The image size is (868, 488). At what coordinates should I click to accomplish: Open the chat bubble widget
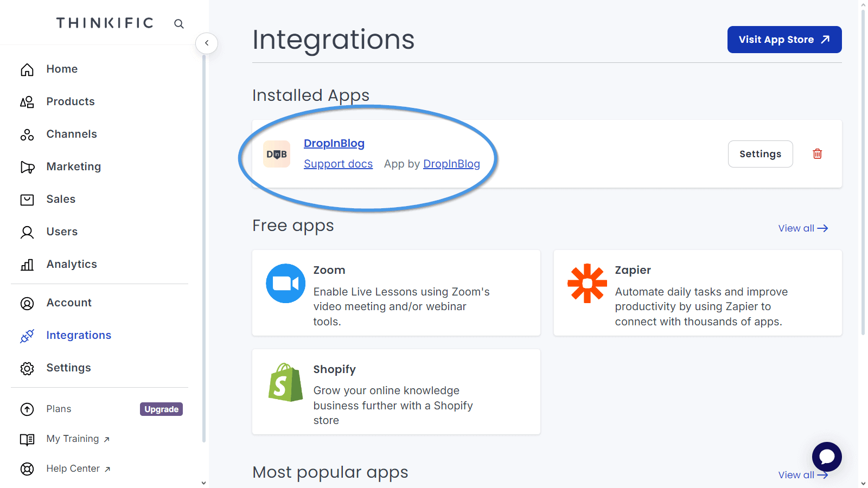click(x=827, y=457)
